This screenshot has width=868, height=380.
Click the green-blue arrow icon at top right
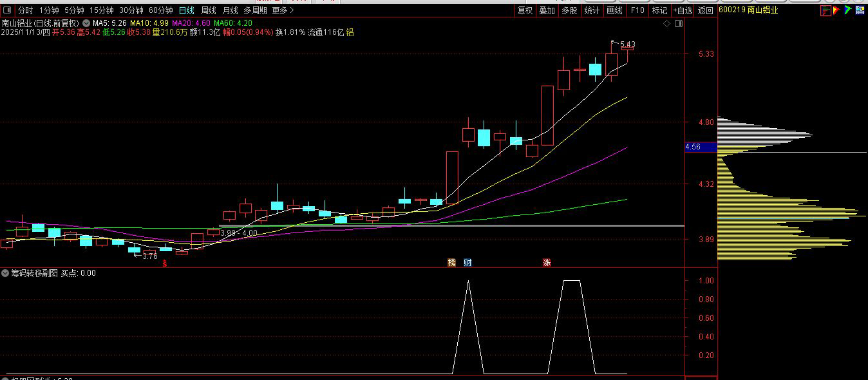[848, 10]
